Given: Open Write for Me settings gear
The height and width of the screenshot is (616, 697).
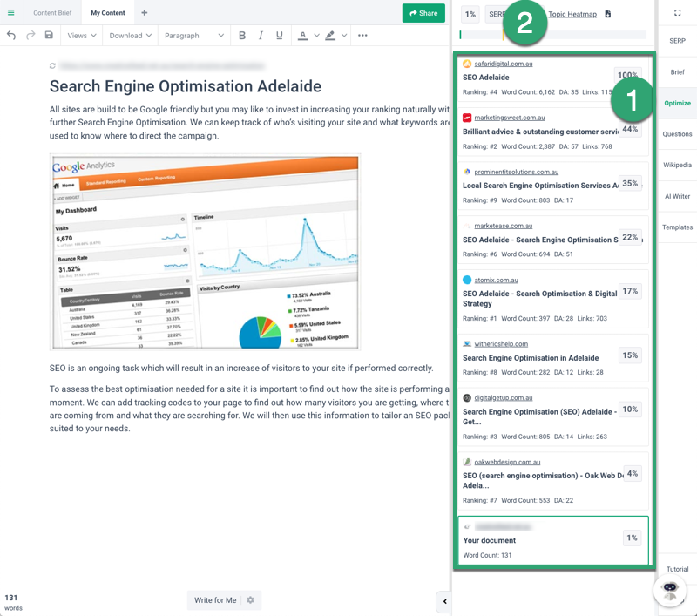Looking at the screenshot, I should [250, 600].
